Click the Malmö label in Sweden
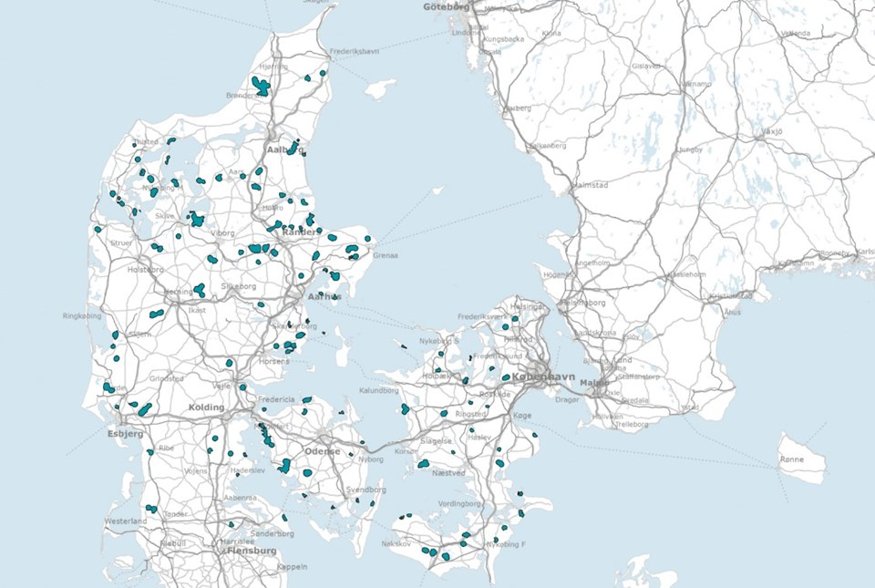The width and height of the screenshot is (875, 588). coord(594,383)
